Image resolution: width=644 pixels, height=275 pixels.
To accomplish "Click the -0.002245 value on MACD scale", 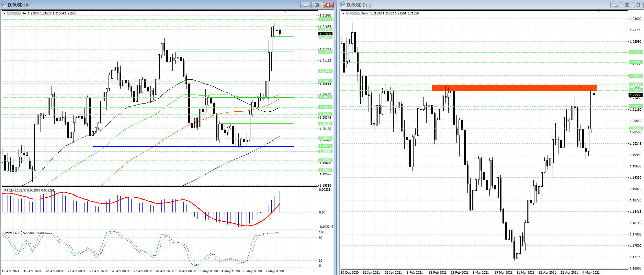I will coord(326,227).
